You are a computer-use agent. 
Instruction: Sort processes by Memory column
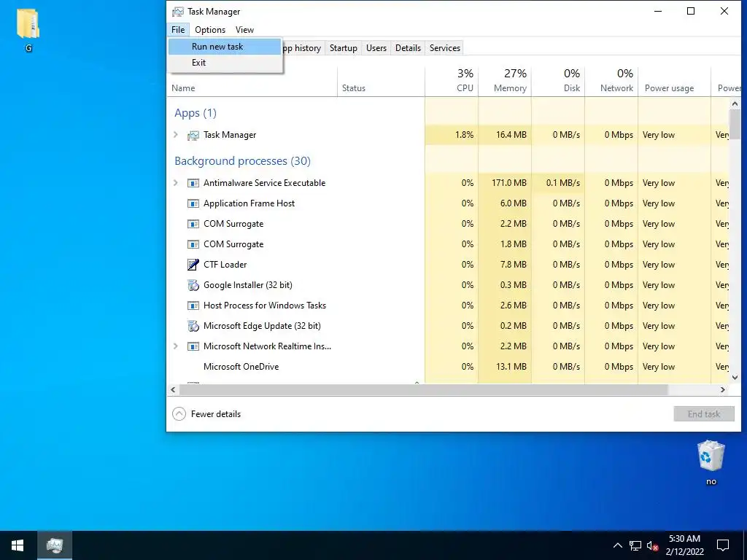pyautogui.click(x=505, y=82)
